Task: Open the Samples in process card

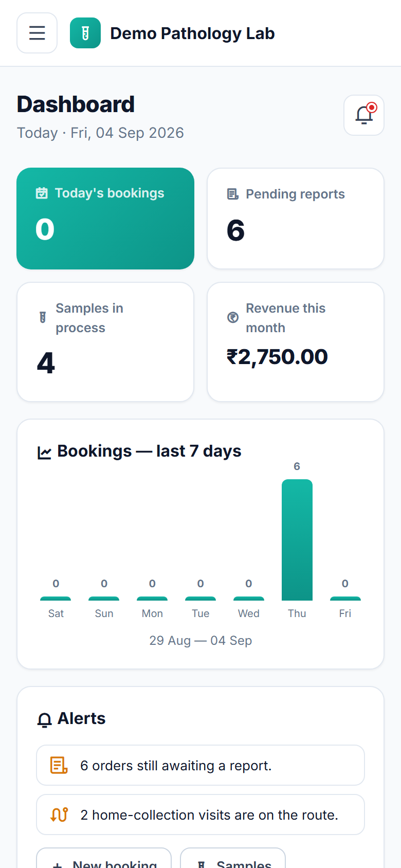Action: [x=105, y=342]
